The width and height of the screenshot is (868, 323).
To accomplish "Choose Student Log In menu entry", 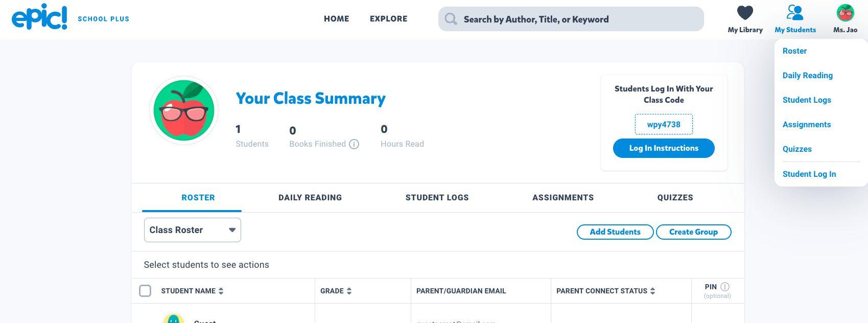I will (x=809, y=174).
